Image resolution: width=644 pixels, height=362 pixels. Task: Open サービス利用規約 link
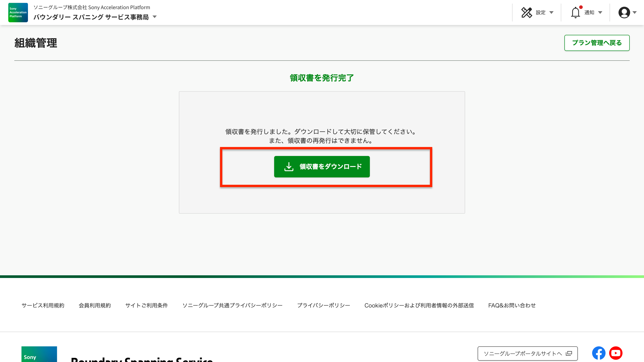43,305
